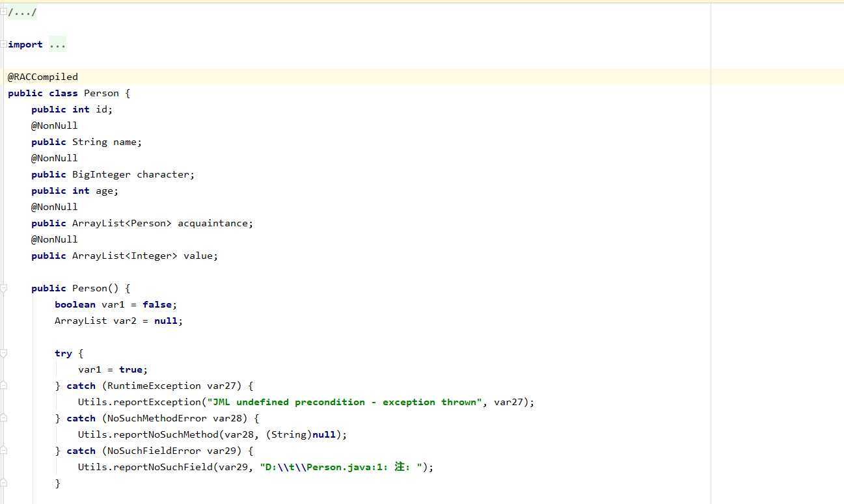Image resolution: width=844 pixels, height=504 pixels.
Task: Click fold marker beside RuntimeException catch line
Action: pos(3,386)
